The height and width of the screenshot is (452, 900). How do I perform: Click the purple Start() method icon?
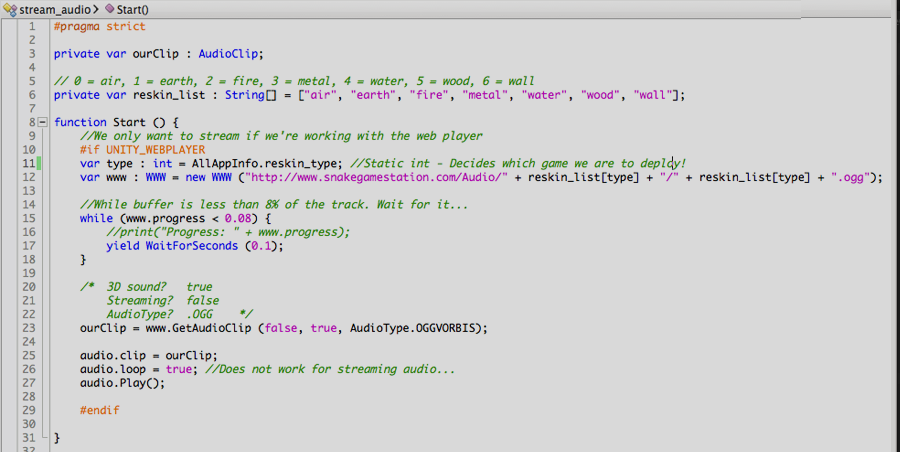pyautogui.click(x=110, y=8)
